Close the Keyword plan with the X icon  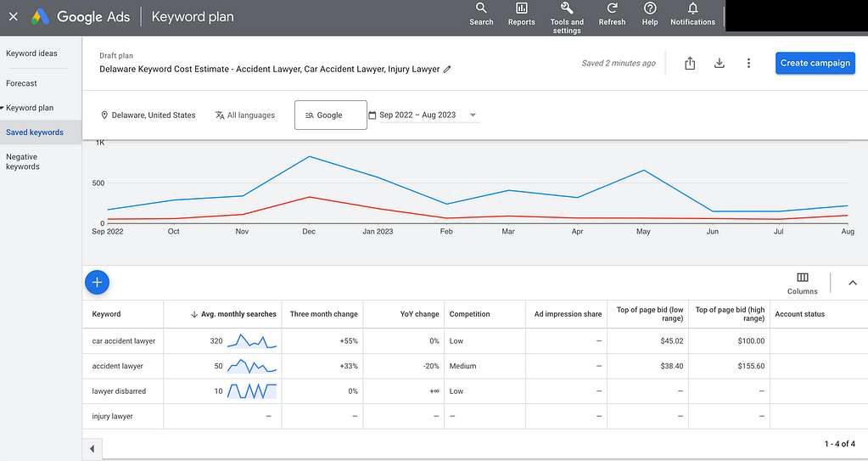point(14,17)
